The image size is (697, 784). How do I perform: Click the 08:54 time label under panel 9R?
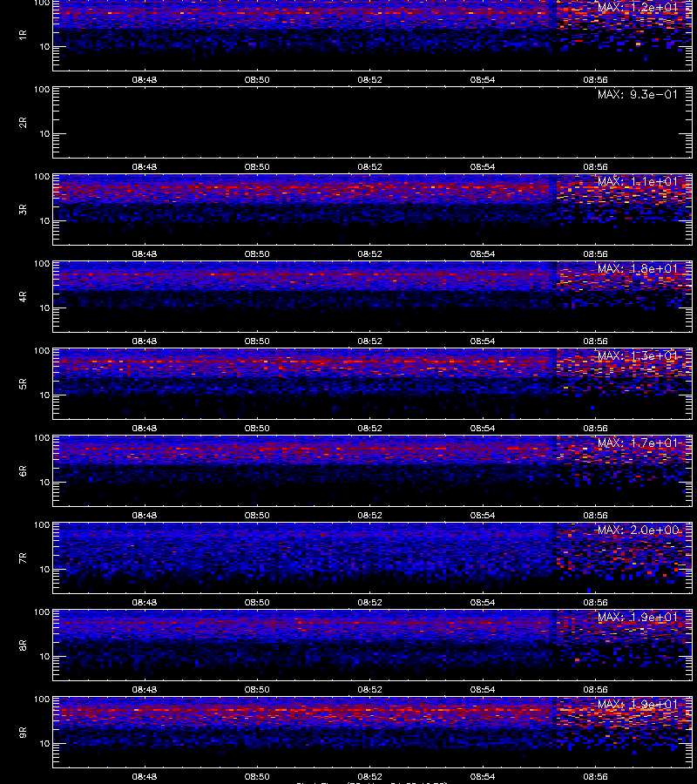pyautogui.click(x=483, y=776)
